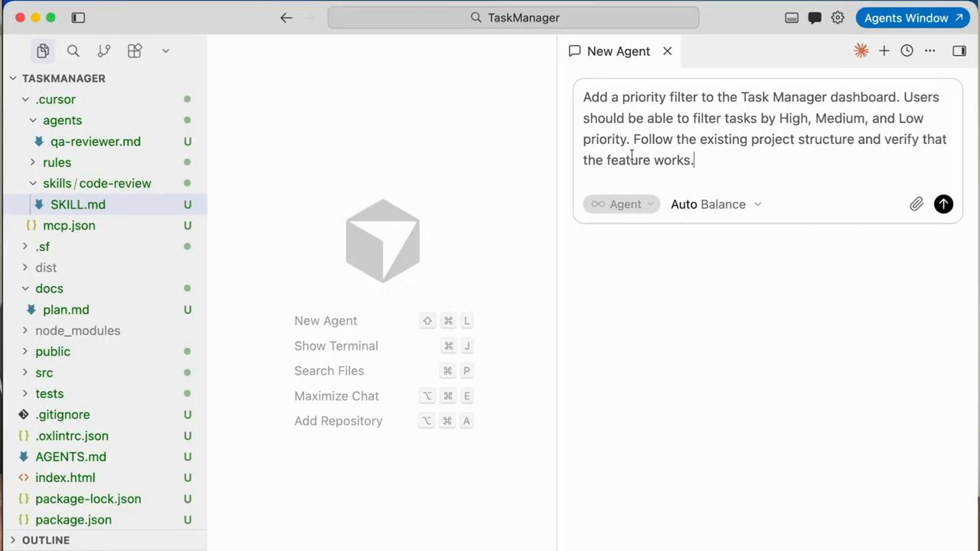Image resolution: width=980 pixels, height=551 pixels.
Task: Toggle the chat pane icon
Action: pos(815,18)
